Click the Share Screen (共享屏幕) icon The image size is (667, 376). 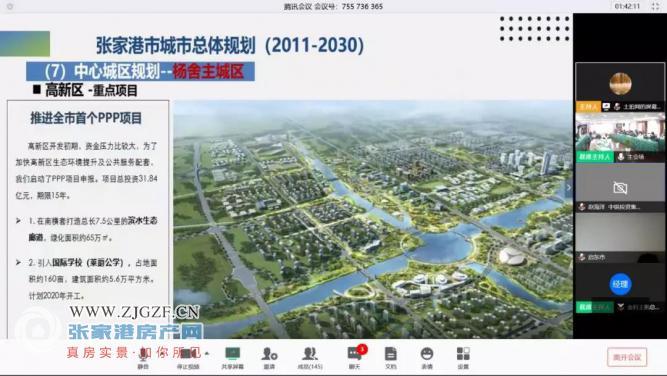coord(232,354)
